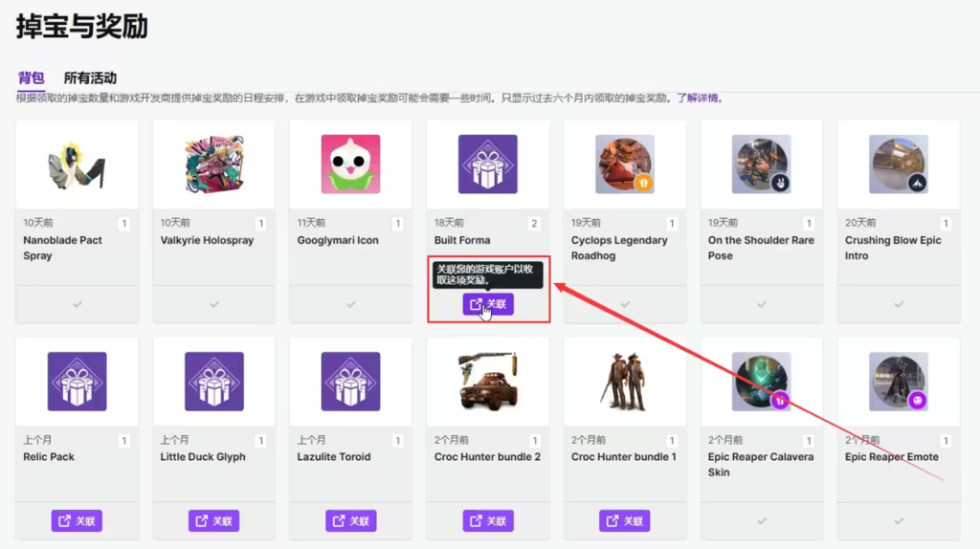Click the Cyclops Legendary Roadhog image
This screenshot has width=980, height=549.
tap(624, 165)
